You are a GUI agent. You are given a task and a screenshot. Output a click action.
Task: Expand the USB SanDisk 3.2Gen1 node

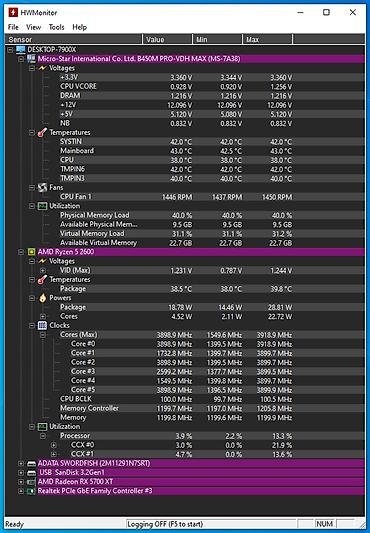coord(21,472)
